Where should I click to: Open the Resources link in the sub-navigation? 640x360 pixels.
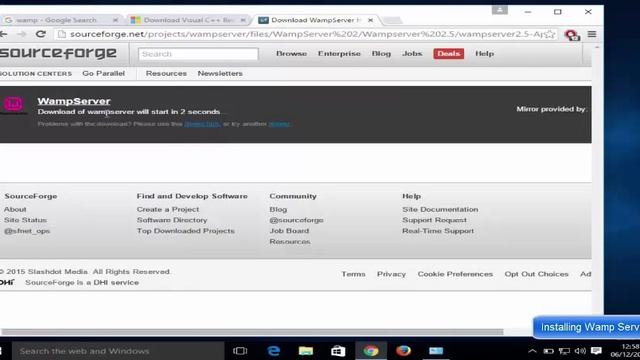pyautogui.click(x=166, y=73)
